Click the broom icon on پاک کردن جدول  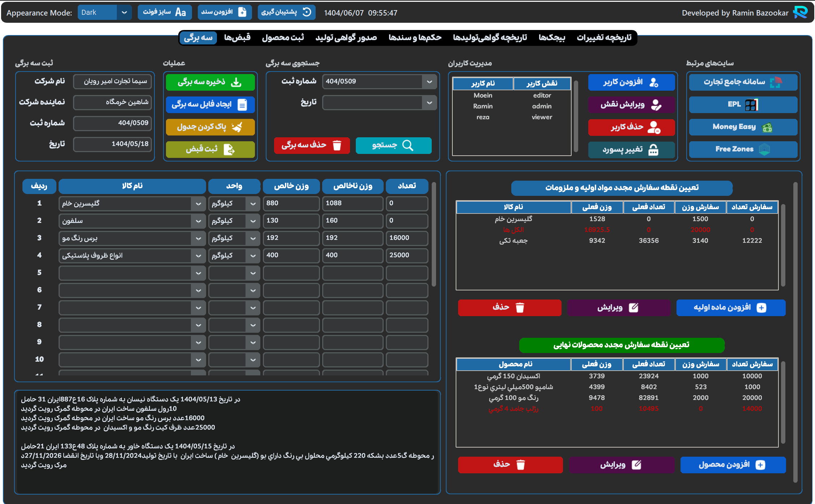[237, 127]
